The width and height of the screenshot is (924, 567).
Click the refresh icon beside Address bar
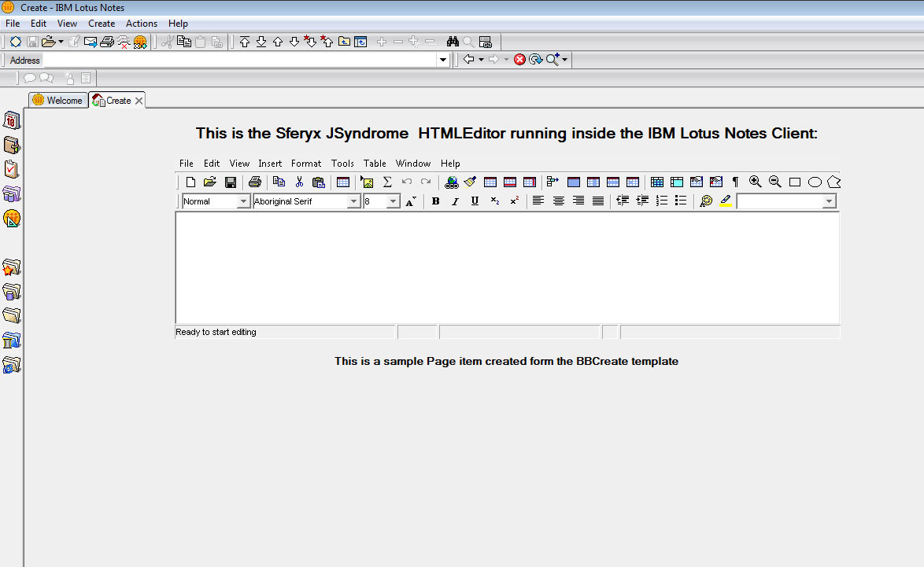point(536,60)
